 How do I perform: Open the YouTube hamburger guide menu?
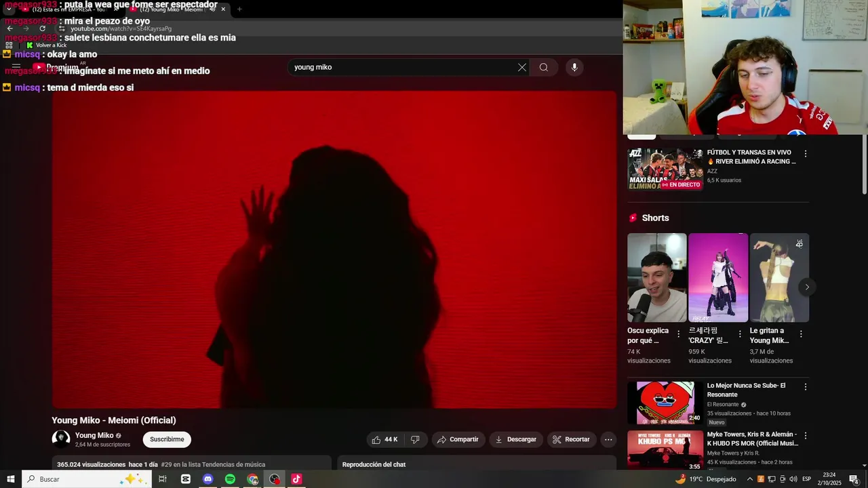16,67
